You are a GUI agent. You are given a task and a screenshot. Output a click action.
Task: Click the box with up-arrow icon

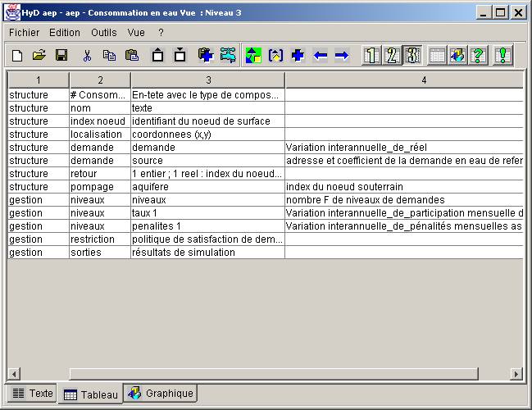tap(157, 55)
